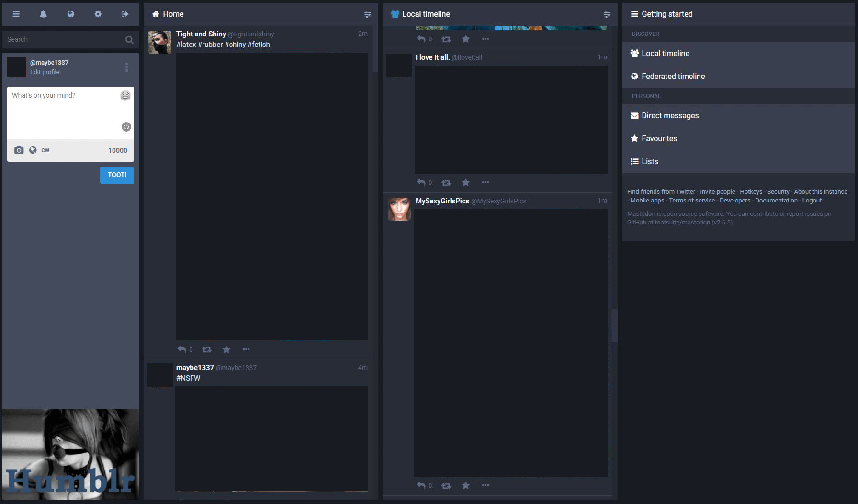Reply to the Tight and Shiny post
This screenshot has height=504, width=858.
click(x=182, y=349)
